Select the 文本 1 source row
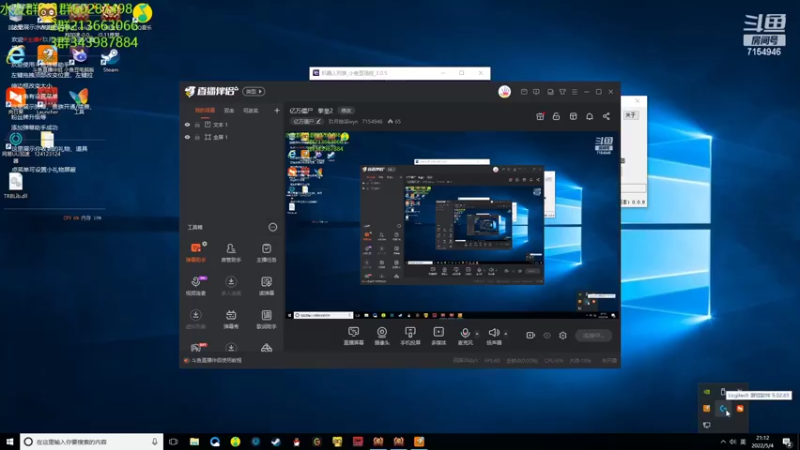Viewport: 800px width, 450px height. pos(231,124)
